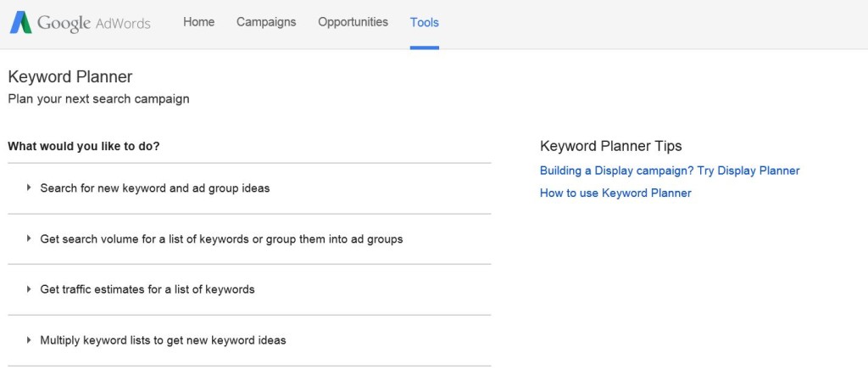Expand arrow beside Get search volume option
Viewport: 868px width, 392px height.
coord(29,239)
